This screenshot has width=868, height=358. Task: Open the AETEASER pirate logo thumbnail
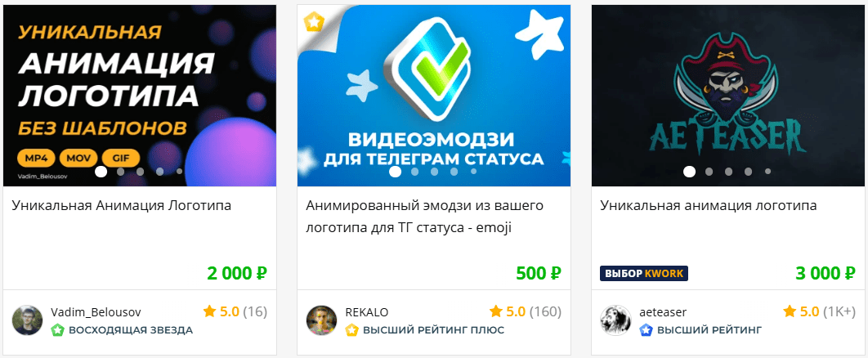(x=728, y=96)
